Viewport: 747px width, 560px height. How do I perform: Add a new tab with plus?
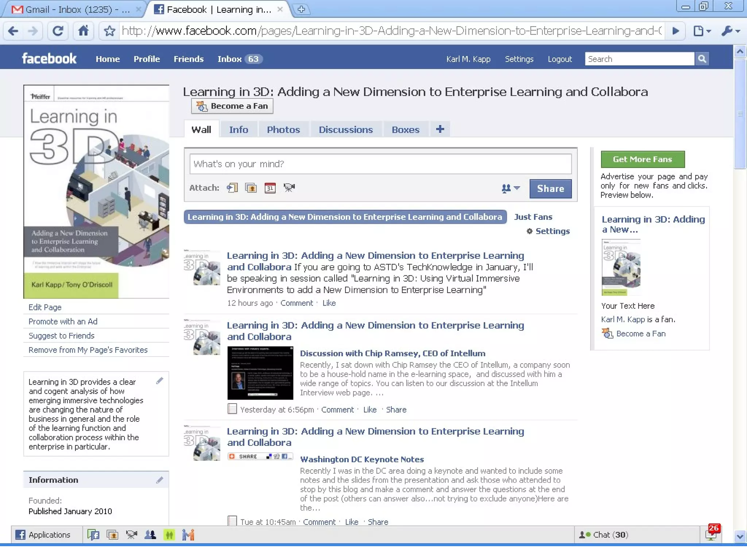coord(440,129)
